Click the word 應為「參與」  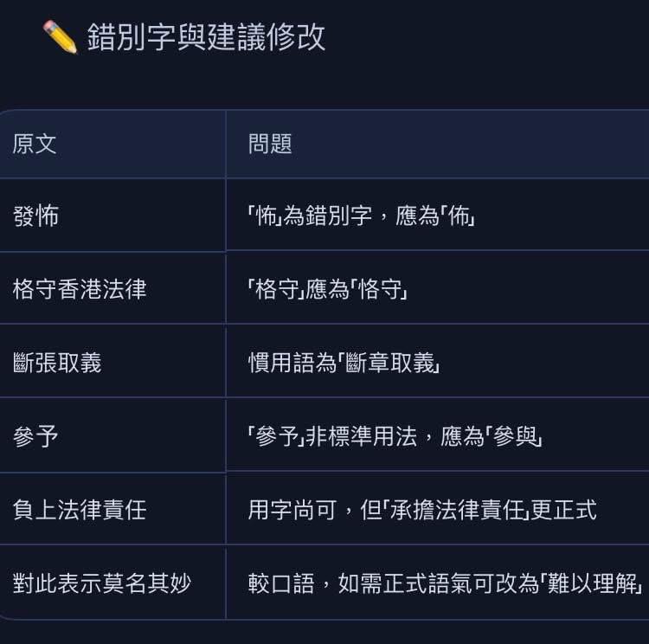click(492, 436)
